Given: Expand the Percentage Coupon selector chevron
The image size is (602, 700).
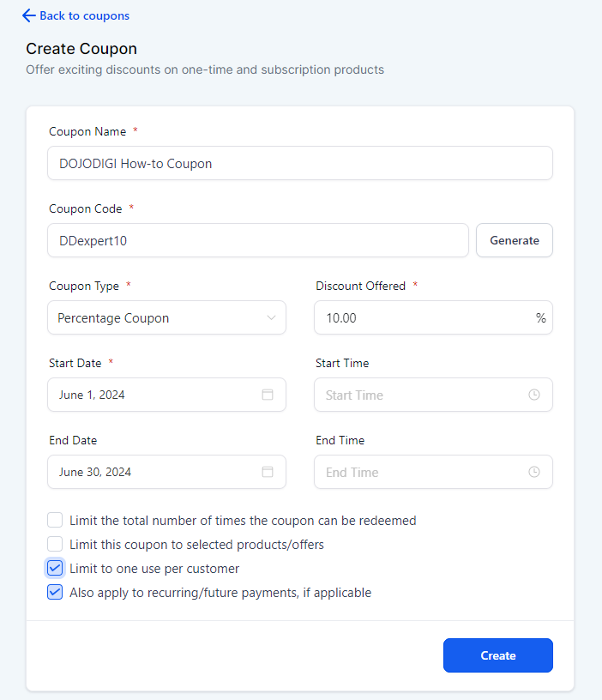Looking at the screenshot, I should click(274, 317).
